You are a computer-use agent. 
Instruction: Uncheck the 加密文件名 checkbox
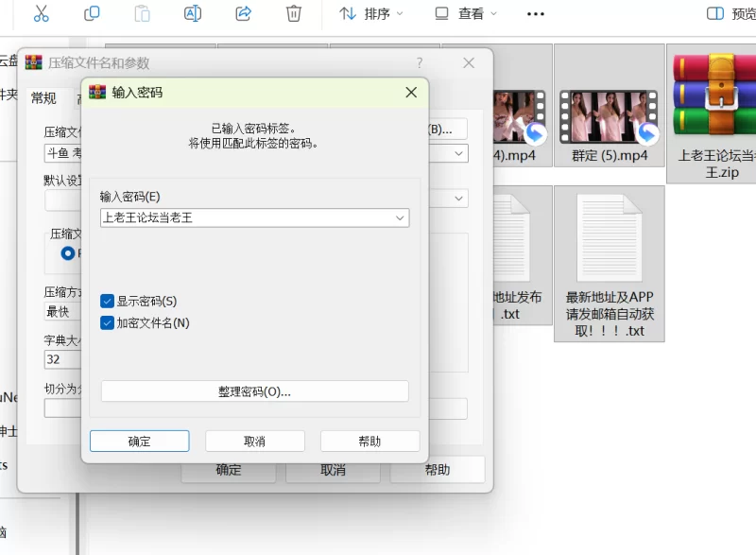[x=108, y=322]
